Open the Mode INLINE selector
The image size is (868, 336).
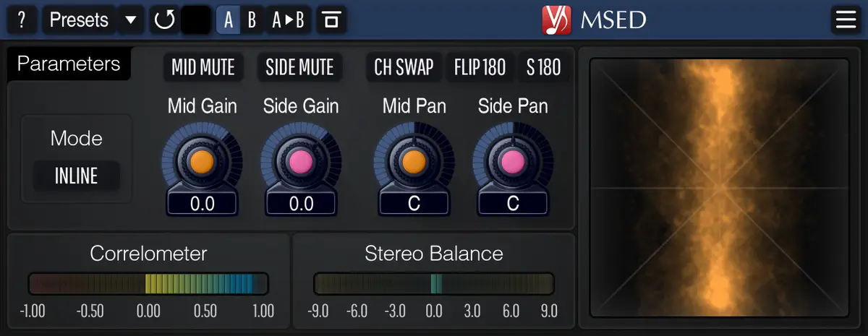click(x=77, y=176)
